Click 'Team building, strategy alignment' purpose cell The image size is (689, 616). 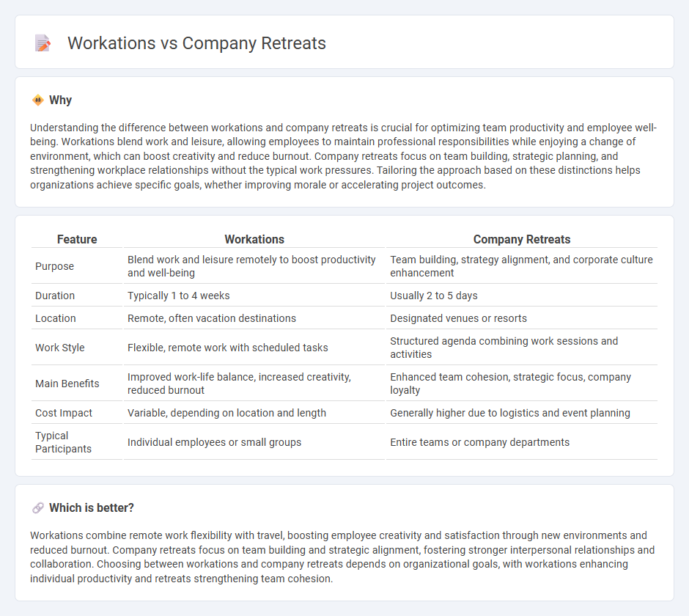coord(522,266)
